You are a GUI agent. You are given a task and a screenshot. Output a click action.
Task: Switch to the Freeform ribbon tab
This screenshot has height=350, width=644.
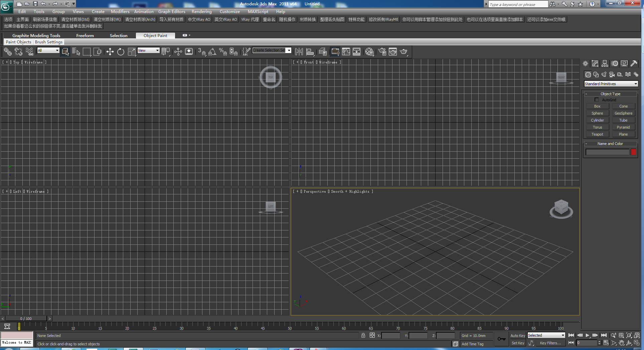pyautogui.click(x=85, y=36)
